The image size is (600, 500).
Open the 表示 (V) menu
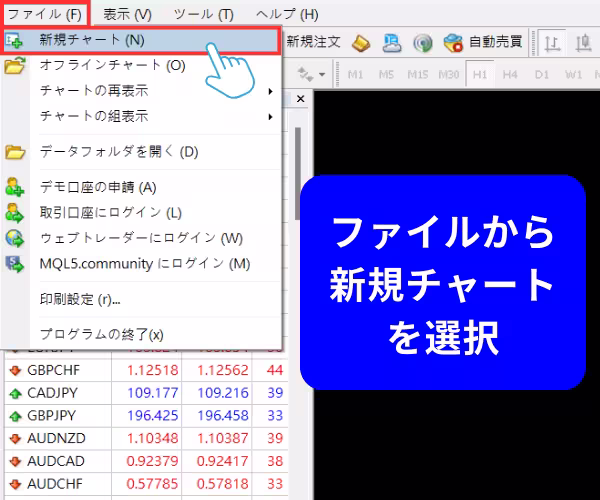pyautogui.click(x=127, y=15)
